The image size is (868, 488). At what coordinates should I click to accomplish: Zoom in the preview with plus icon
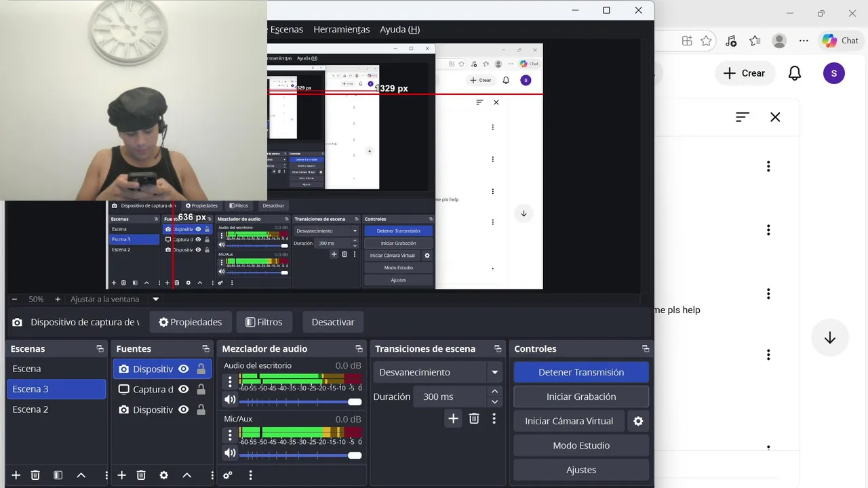pos(58,299)
